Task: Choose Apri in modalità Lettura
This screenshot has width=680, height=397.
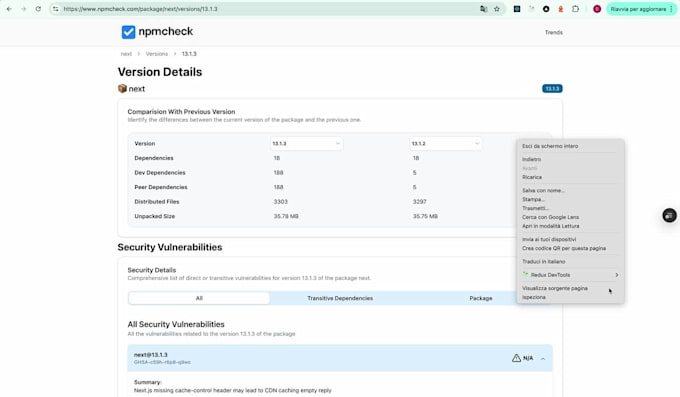Action: [550, 226]
